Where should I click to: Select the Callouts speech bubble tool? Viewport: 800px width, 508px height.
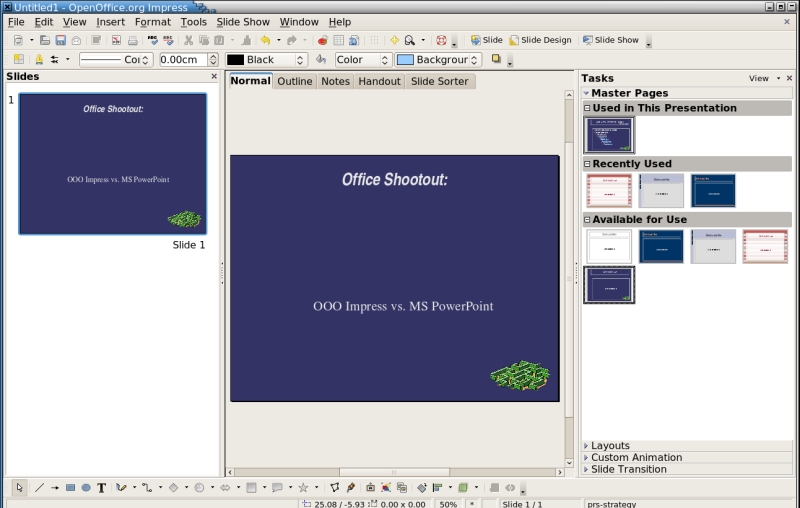click(x=277, y=488)
